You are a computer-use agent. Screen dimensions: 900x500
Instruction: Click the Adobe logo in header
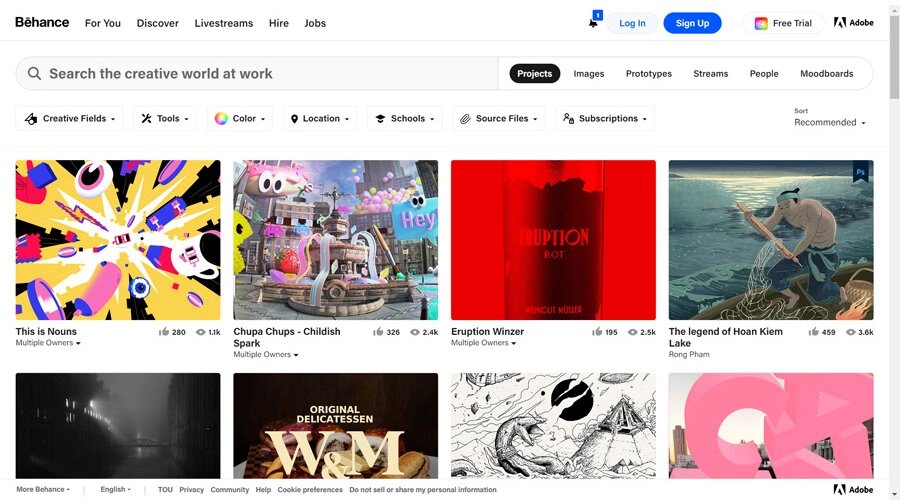854,23
